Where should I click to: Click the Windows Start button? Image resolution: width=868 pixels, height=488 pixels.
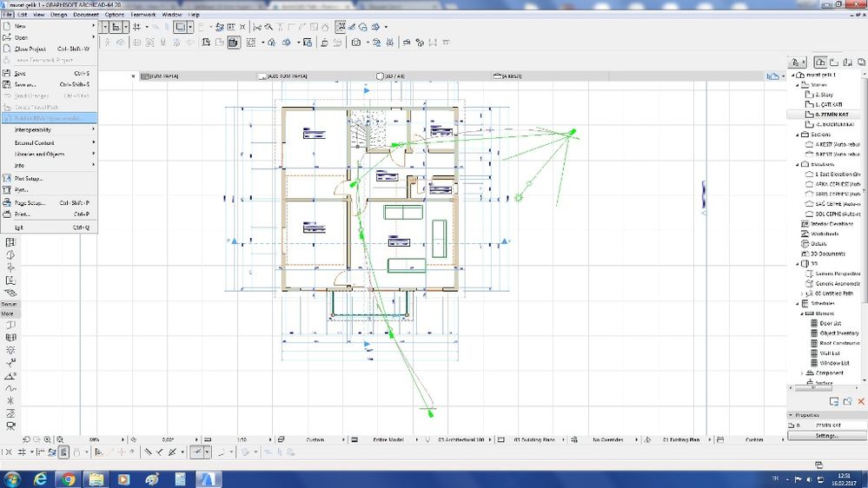point(12,478)
